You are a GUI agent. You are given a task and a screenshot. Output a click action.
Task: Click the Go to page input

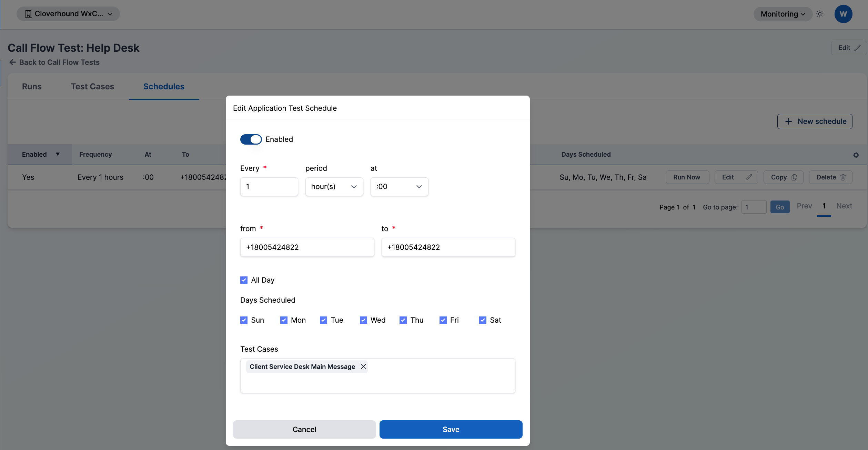754,207
